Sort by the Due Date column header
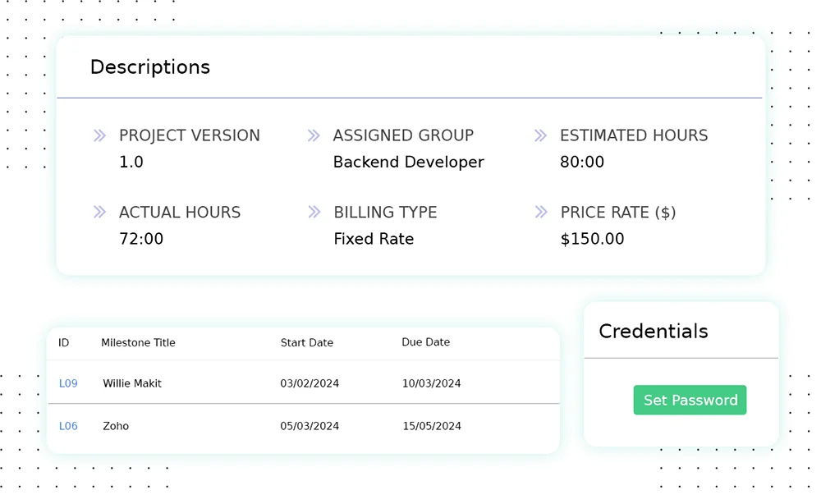Screen dimensions: 821x504 426,342
